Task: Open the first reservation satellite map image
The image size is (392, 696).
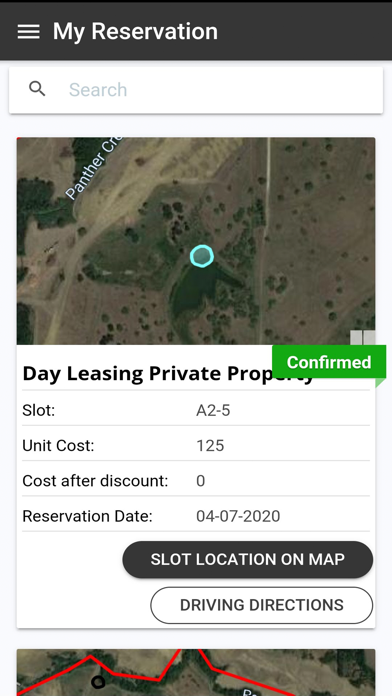Action: (196, 241)
